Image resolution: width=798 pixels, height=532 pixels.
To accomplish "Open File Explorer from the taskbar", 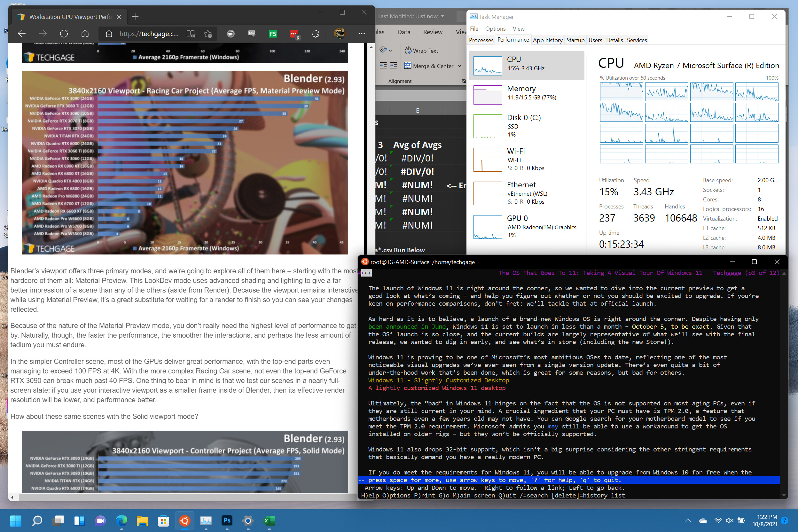I will (143, 520).
